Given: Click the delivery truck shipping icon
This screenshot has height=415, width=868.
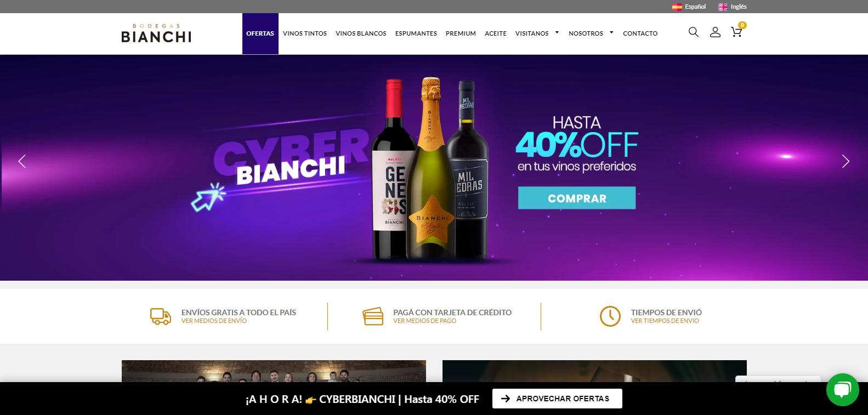Looking at the screenshot, I should [161, 316].
